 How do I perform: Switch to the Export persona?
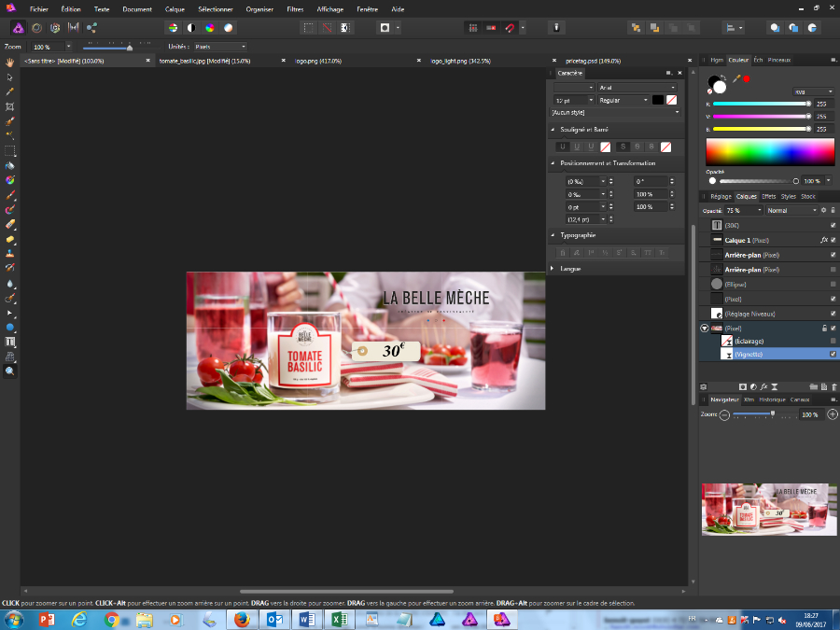coord(91,28)
